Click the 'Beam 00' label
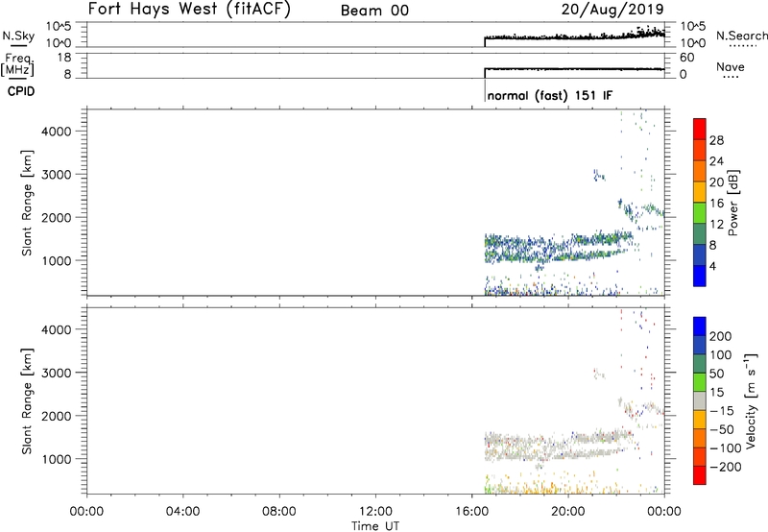768x532 pixels. [374, 11]
